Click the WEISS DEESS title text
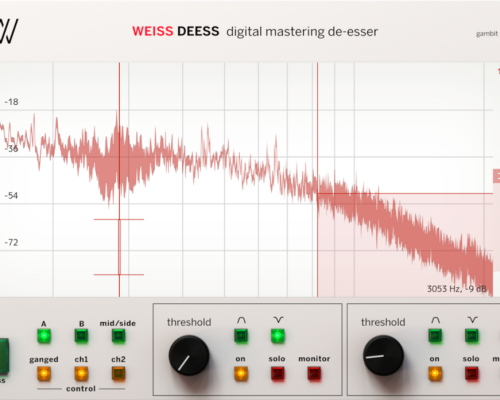The width and height of the screenshot is (500, 400). [x=176, y=31]
